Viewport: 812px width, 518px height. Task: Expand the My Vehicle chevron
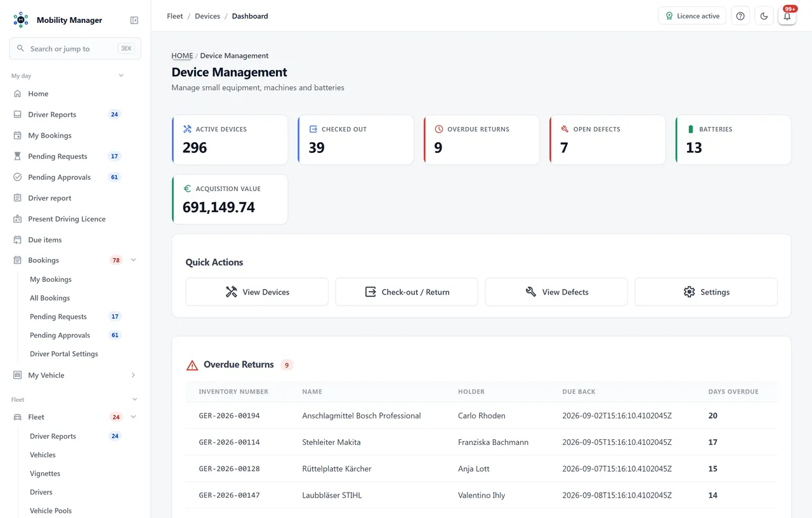pos(133,375)
